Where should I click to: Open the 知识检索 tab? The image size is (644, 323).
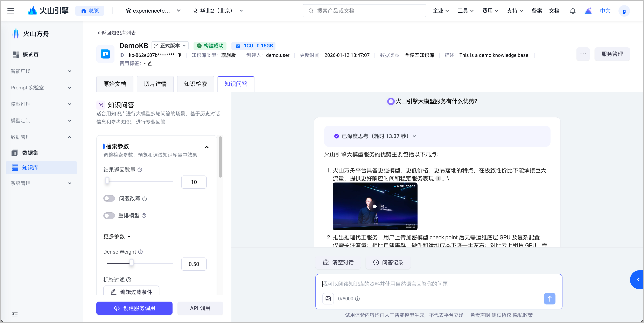point(195,84)
